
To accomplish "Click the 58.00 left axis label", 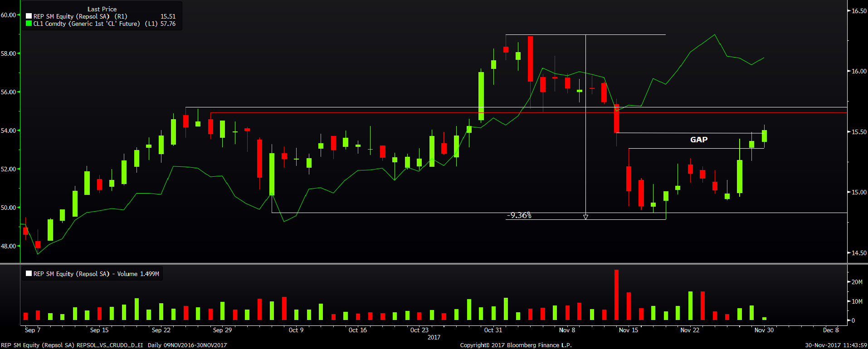I will tap(8, 53).
